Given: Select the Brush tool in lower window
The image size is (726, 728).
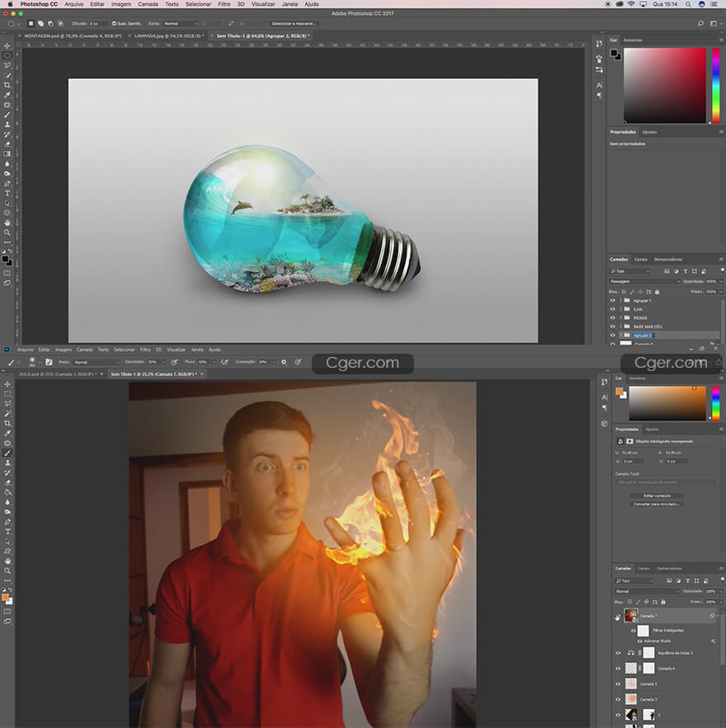Looking at the screenshot, I should 7,453.
